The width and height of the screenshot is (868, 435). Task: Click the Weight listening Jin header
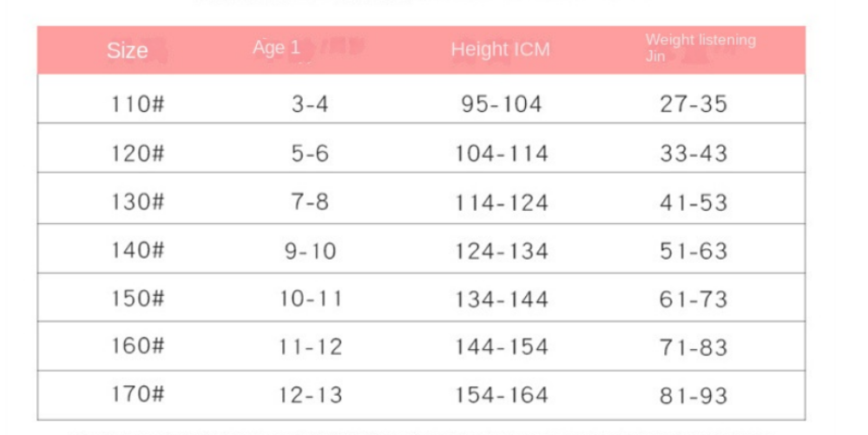coord(700,48)
